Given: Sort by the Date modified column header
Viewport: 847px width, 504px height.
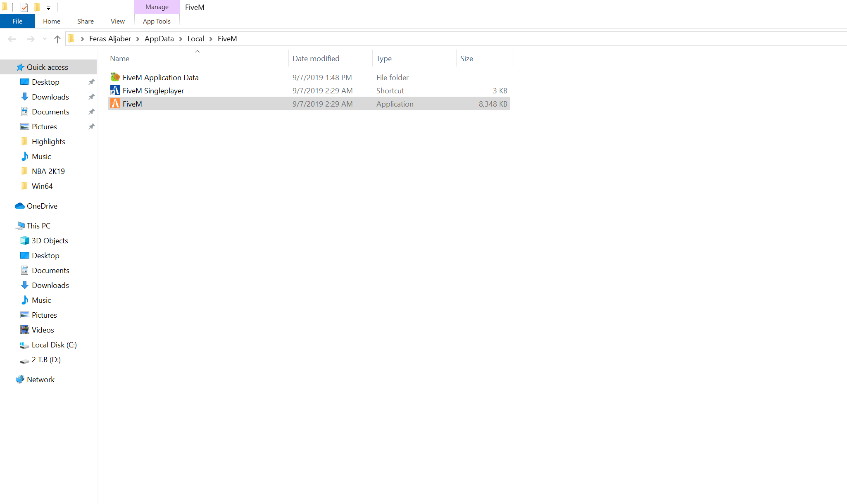Looking at the screenshot, I should 316,59.
